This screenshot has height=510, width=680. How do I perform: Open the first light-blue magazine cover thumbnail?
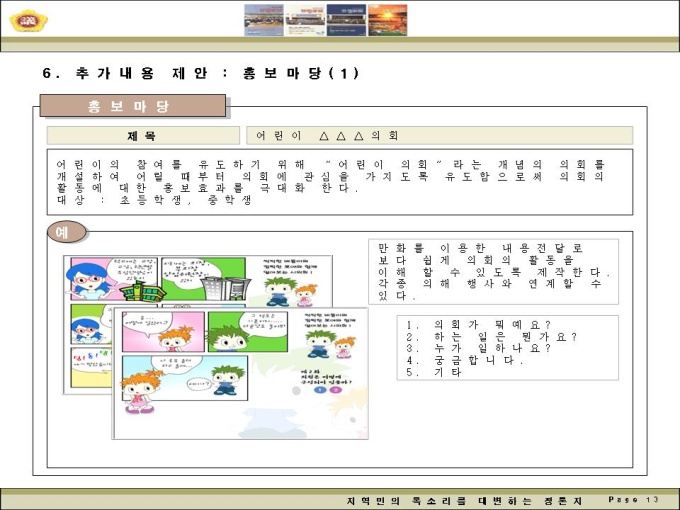point(264,20)
